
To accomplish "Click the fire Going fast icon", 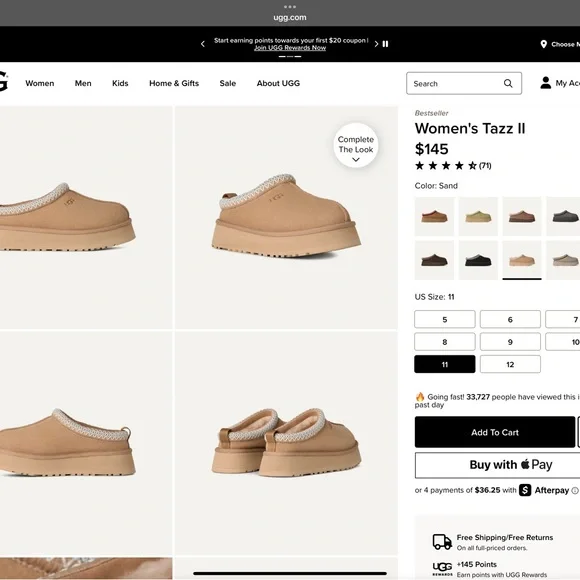I will pyautogui.click(x=420, y=397).
